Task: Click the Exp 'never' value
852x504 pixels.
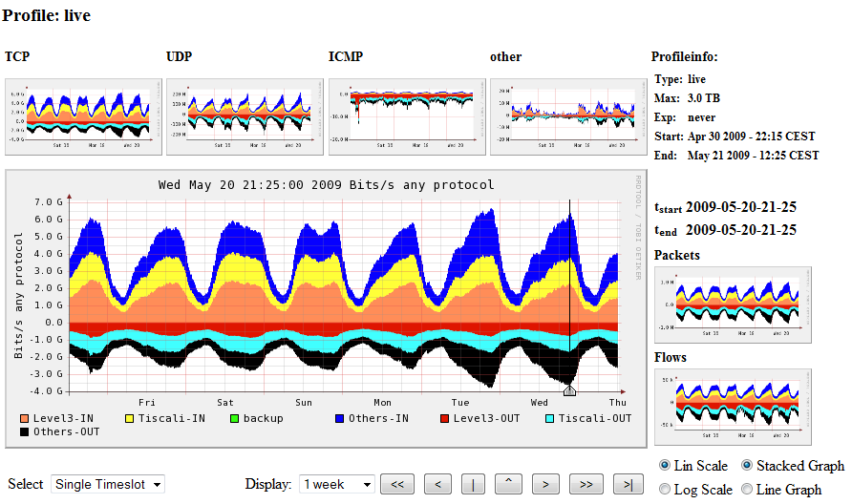Action: [x=701, y=117]
